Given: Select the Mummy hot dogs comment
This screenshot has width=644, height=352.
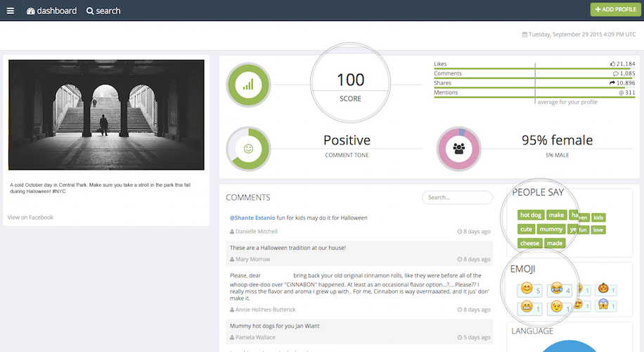Looking at the screenshot, I should coord(274,326).
